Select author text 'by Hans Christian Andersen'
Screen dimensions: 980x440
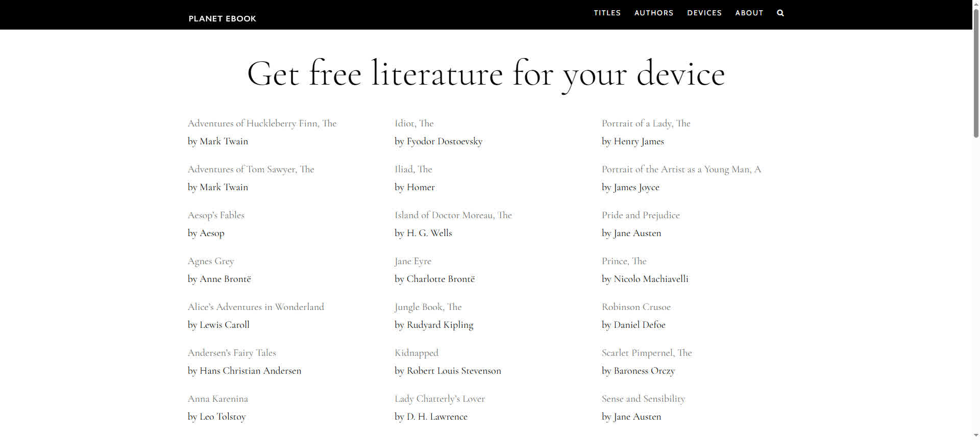coord(244,371)
